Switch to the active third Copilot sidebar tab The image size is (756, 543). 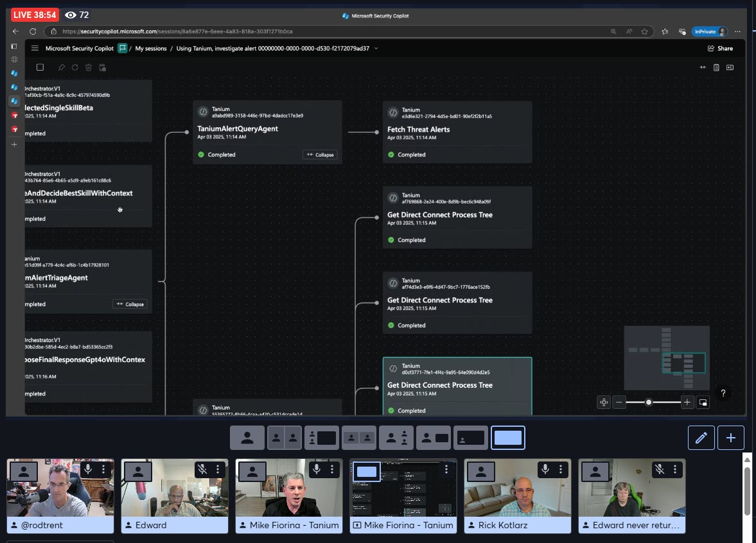click(x=15, y=101)
